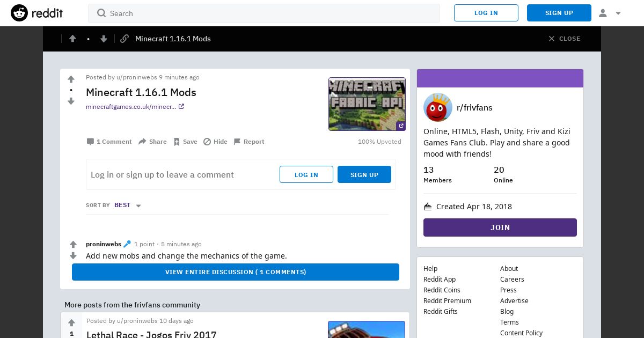Open the Minecraft Fabric API thumbnail
This screenshot has width=644, height=338.
[x=367, y=104]
